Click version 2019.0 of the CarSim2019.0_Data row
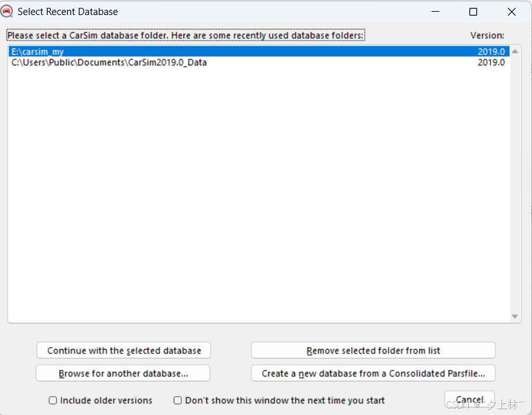This screenshot has height=415, width=532. (x=492, y=63)
